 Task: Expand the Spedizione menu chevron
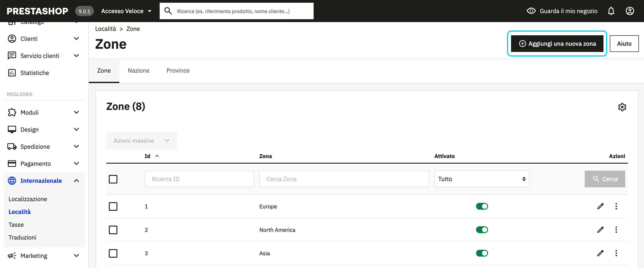point(76,146)
